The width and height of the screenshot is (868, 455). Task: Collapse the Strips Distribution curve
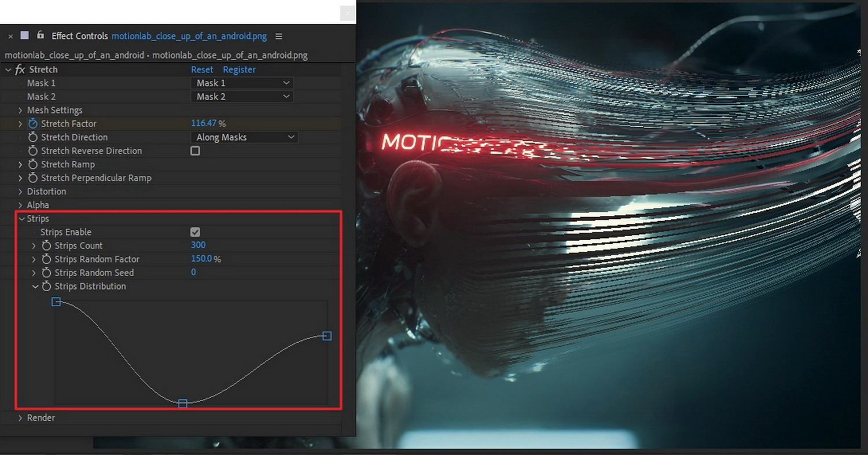35,287
